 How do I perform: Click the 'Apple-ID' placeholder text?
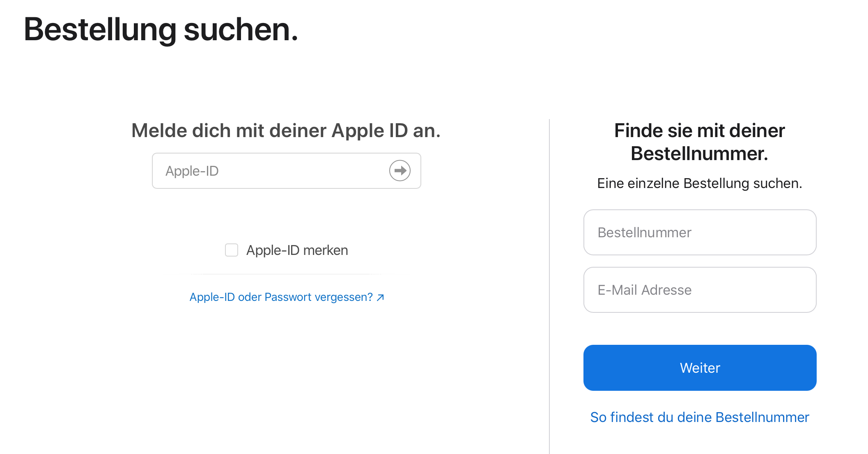[x=192, y=171]
